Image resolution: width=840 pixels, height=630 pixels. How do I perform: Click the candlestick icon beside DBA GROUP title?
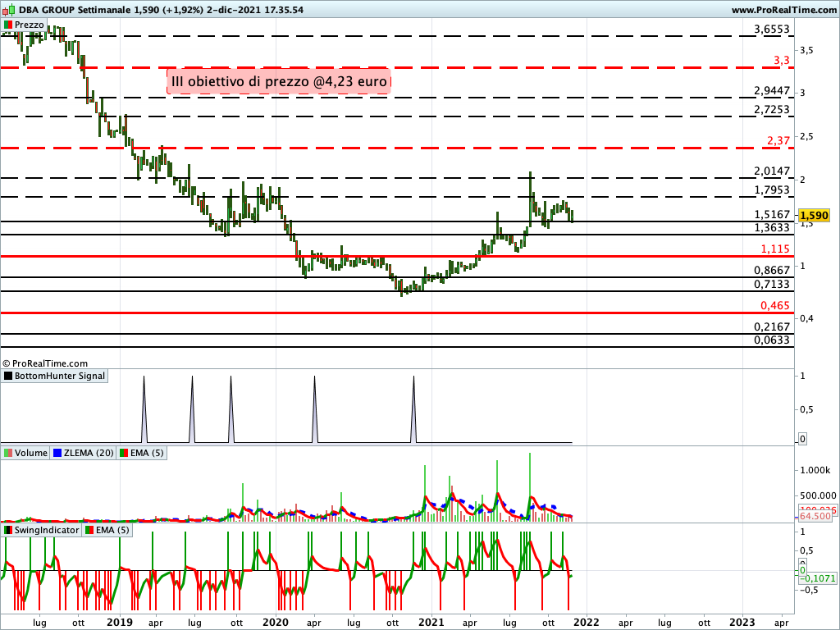[x=9, y=10]
